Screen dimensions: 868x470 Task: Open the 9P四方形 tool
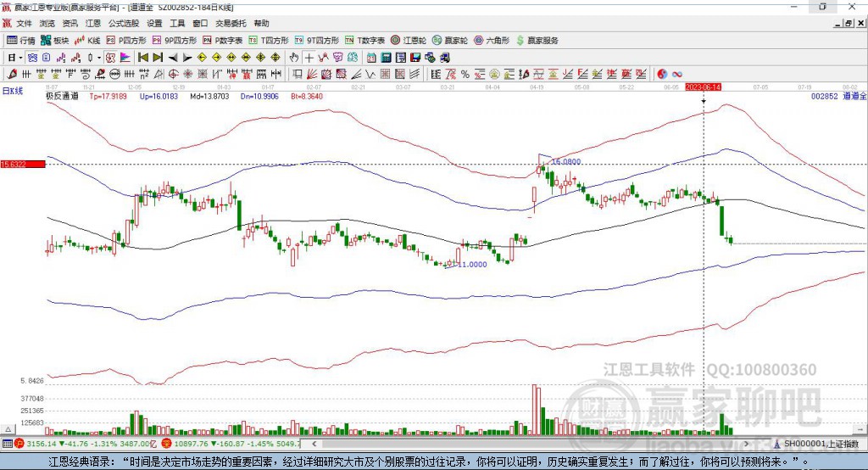click(x=175, y=41)
